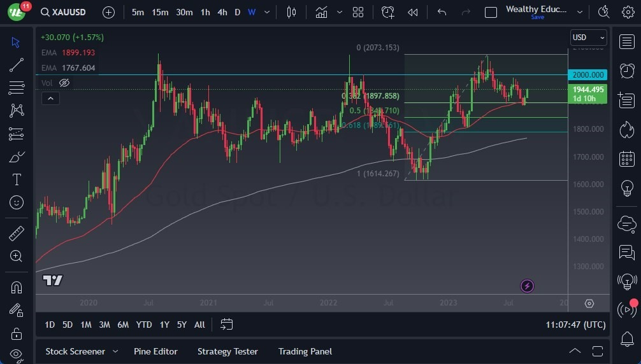Expand the Stock Screener dropdown arrow
Viewport: 641px width, 364px height.
[x=115, y=351]
